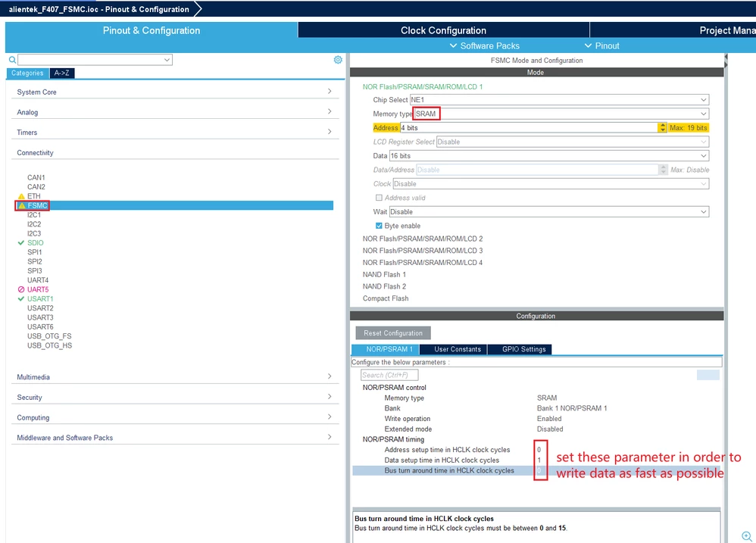Expand the Compact Flash mode
756x543 pixels.
(386, 298)
